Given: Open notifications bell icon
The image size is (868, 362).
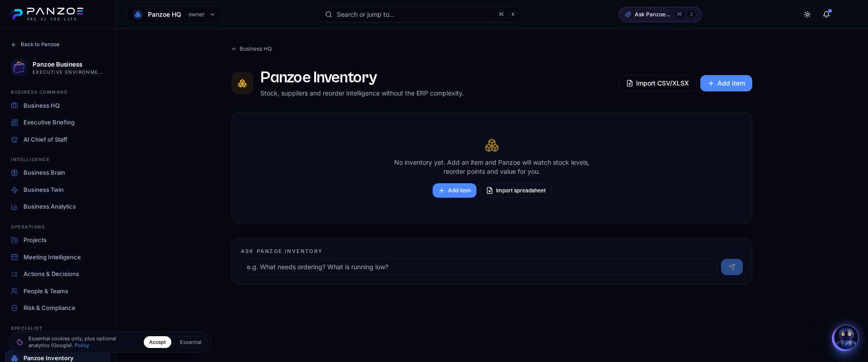Looking at the screenshot, I should (x=826, y=14).
